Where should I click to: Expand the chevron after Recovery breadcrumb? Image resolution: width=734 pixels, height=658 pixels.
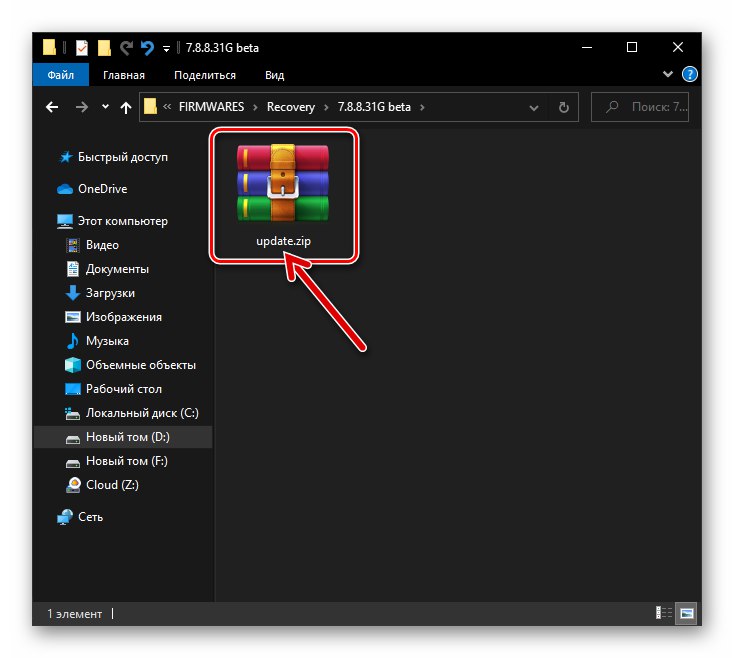(x=326, y=107)
